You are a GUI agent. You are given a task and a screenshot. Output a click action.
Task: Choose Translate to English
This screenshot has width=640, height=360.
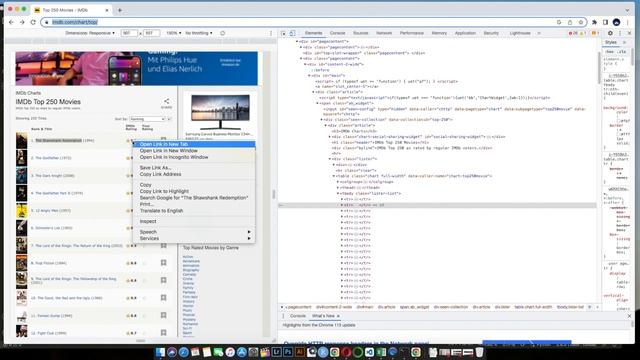[194, 211]
